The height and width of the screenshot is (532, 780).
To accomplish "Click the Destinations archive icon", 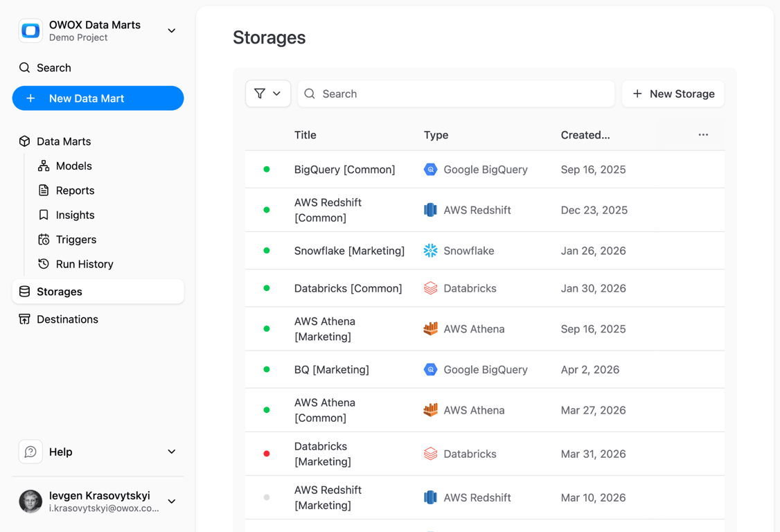I will (24, 319).
